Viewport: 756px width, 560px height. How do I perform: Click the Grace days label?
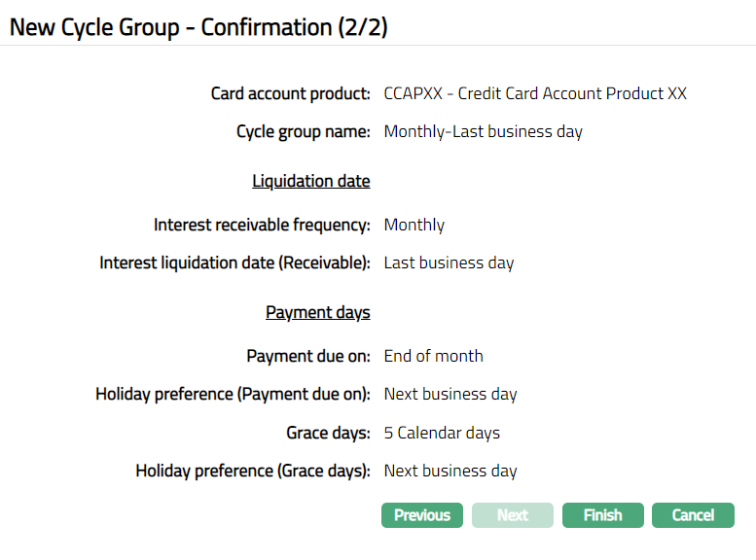coord(328,433)
